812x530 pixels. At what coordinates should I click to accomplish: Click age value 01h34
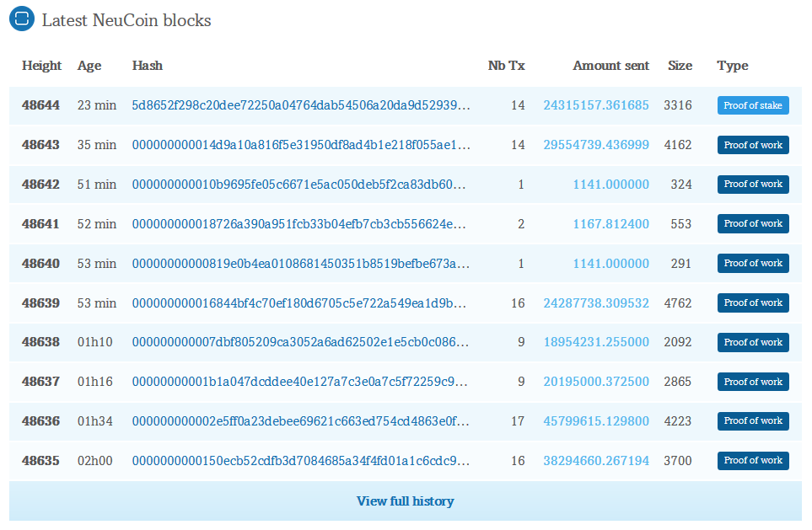coord(94,420)
